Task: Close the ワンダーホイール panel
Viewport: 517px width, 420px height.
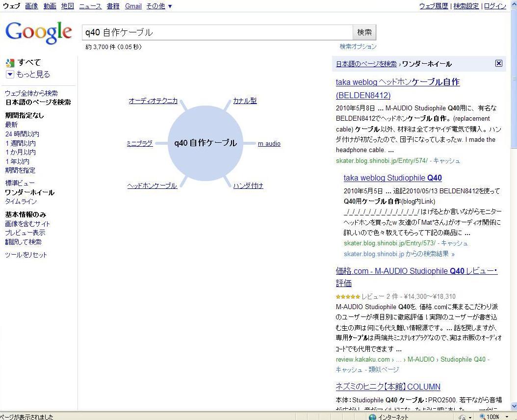Action: click(x=498, y=63)
